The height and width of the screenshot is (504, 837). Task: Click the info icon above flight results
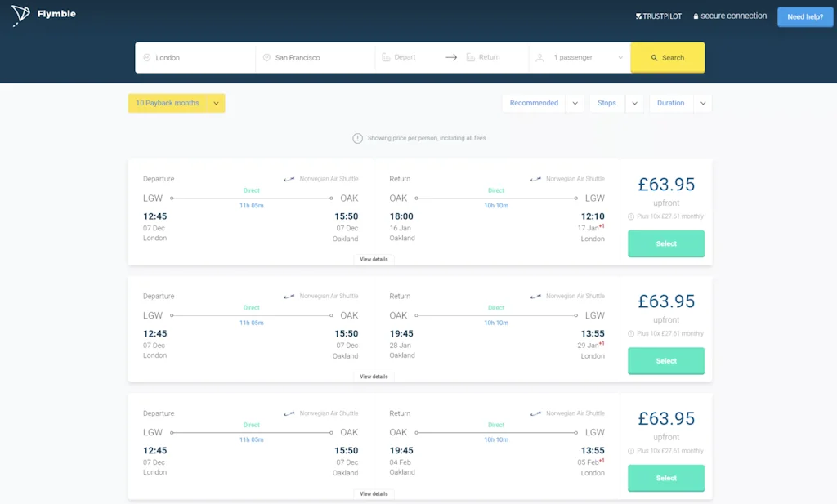click(357, 138)
